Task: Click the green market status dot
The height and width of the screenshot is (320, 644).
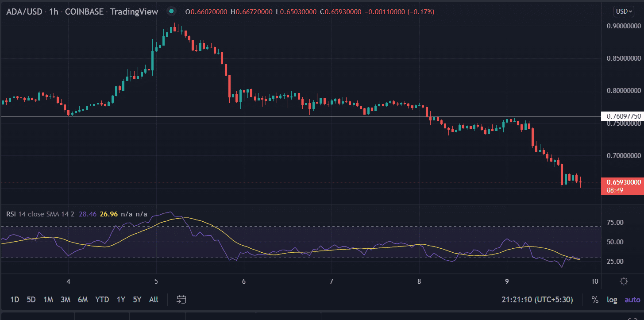Action: tap(171, 12)
